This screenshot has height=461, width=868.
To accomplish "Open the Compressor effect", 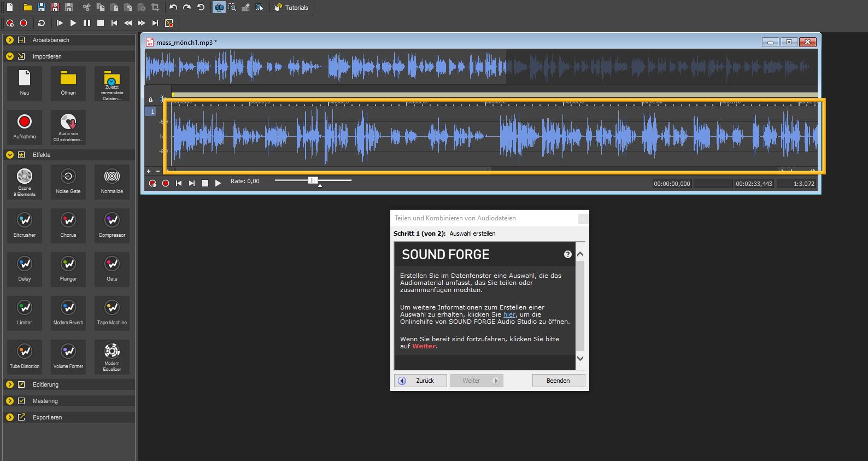I will tap(112, 226).
